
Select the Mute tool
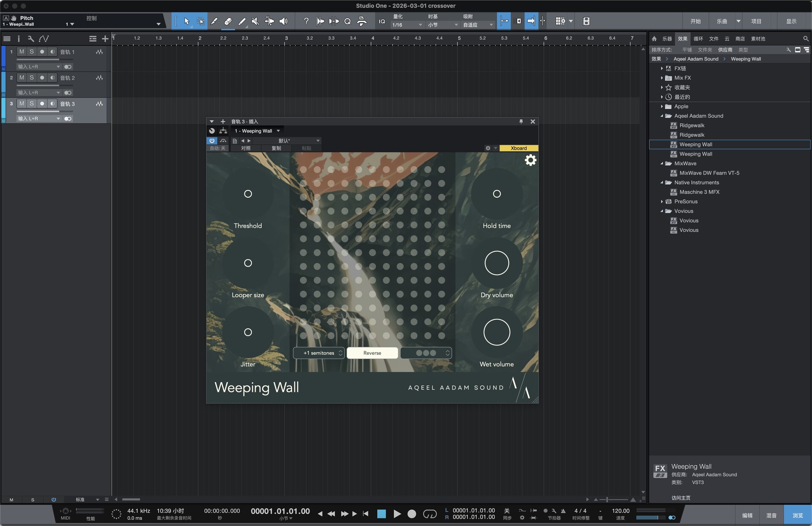coord(255,21)
